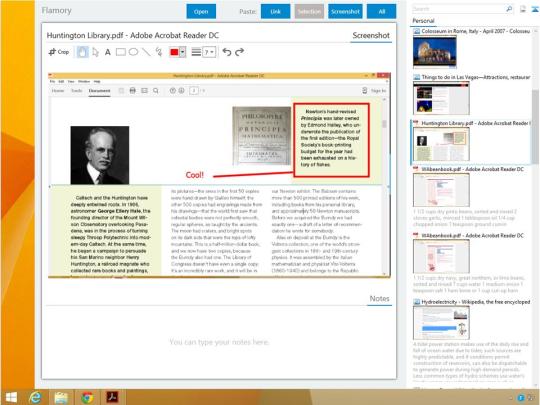Click the Huntington Library.pdf sidebar title text
Viewport: 540px width, 405px height.
476,123
